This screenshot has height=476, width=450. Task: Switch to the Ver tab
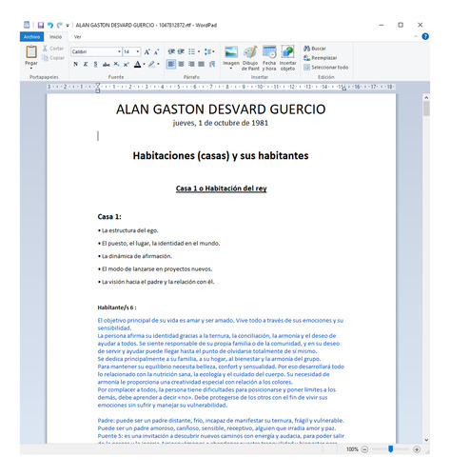(77, 37)
